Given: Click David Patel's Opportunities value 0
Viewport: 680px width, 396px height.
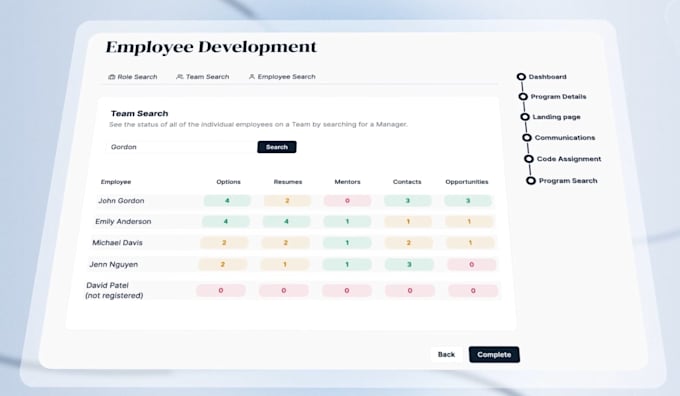Looking at the screenshot, I should [x=473, y=291].
